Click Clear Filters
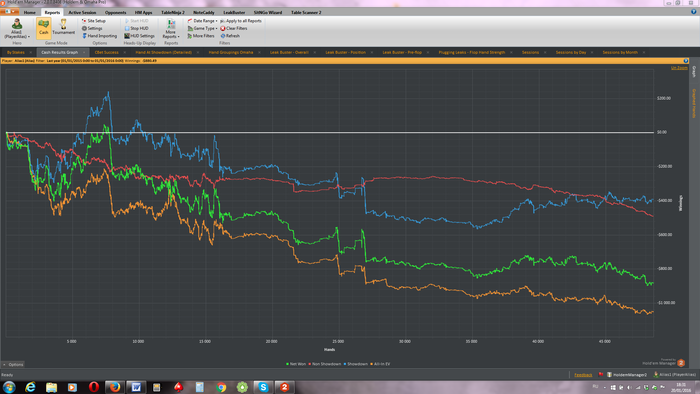 (x=233, y=28)
